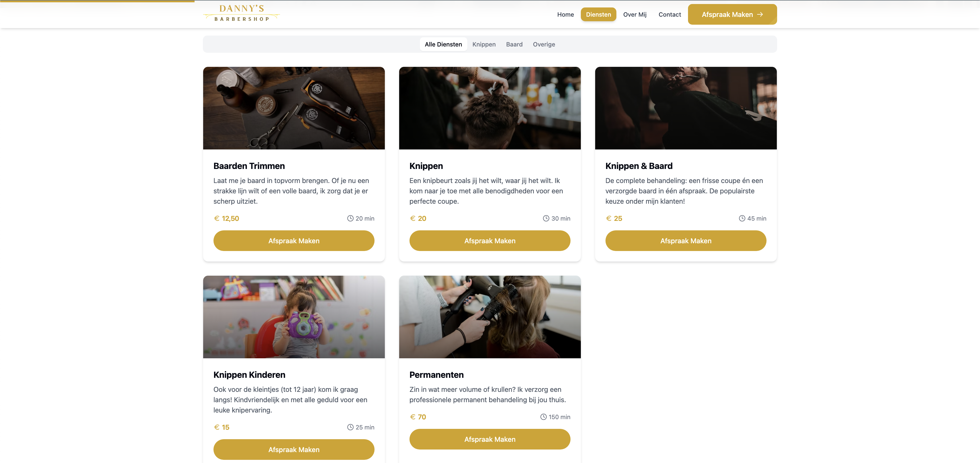Go to the Home page
The width and height of the screenshot is (980, 463).
(x=565, y=14)
